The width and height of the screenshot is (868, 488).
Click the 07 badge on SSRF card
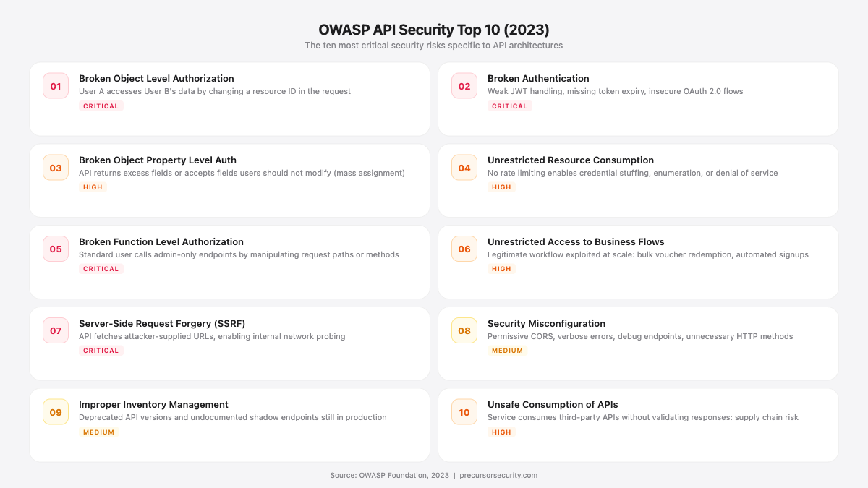point(55,330)
